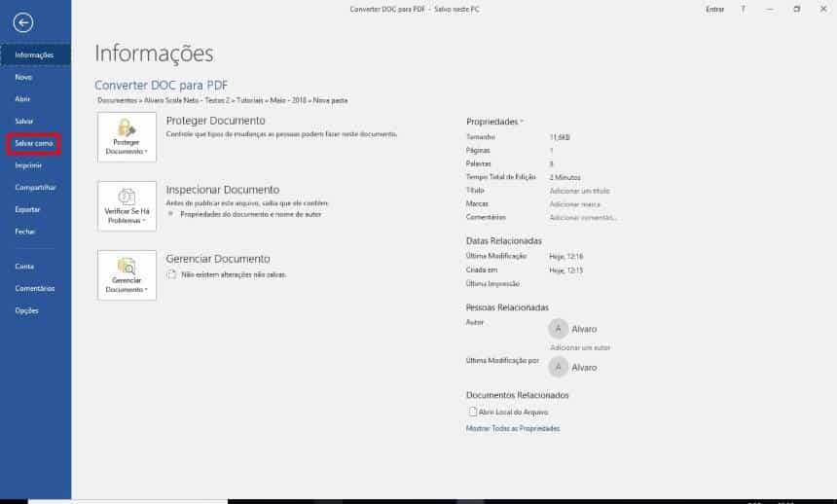Click Entrar to sign in

tap(714, 9)
